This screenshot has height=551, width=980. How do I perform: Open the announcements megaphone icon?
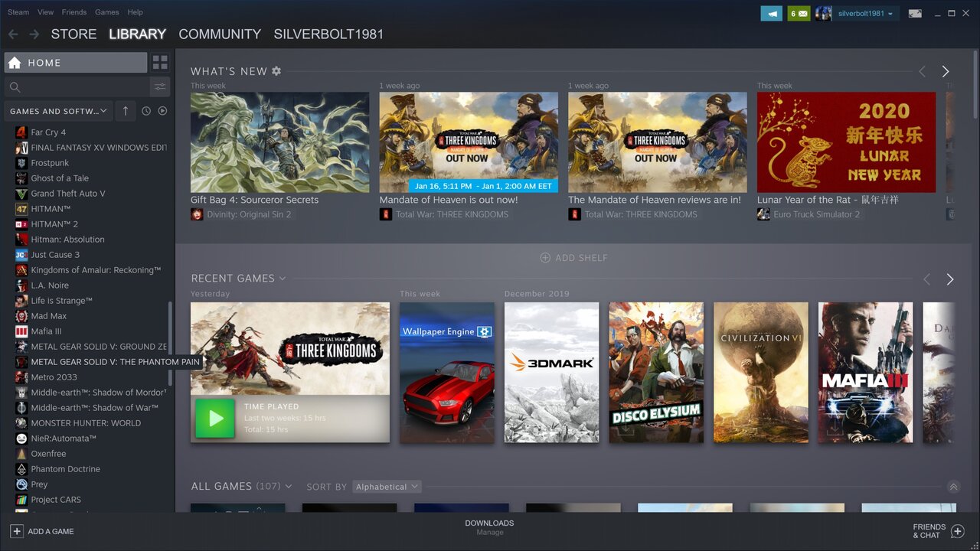pyautogui.click(x=772, y=13)
